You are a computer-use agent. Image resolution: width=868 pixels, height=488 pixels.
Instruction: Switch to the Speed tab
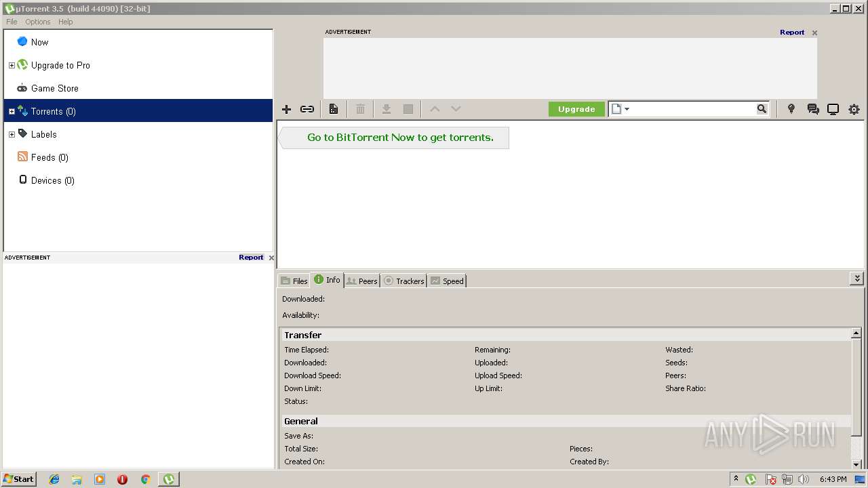click(x=447, y=281)
